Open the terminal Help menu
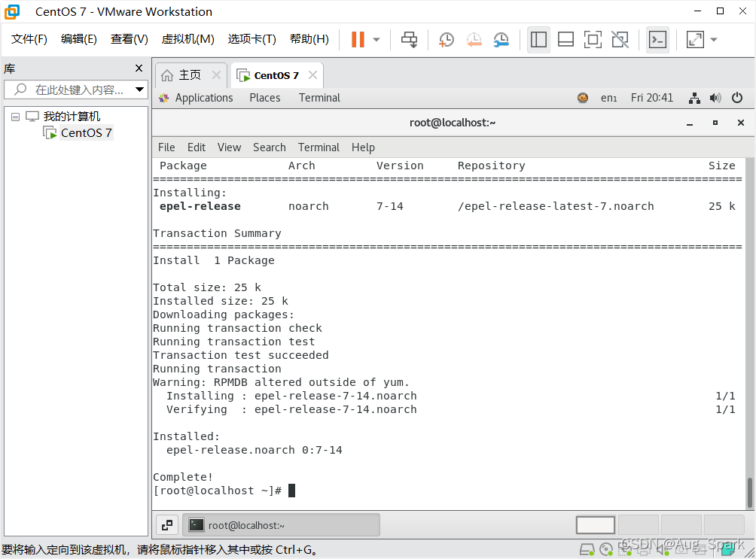 pos(363,147)
